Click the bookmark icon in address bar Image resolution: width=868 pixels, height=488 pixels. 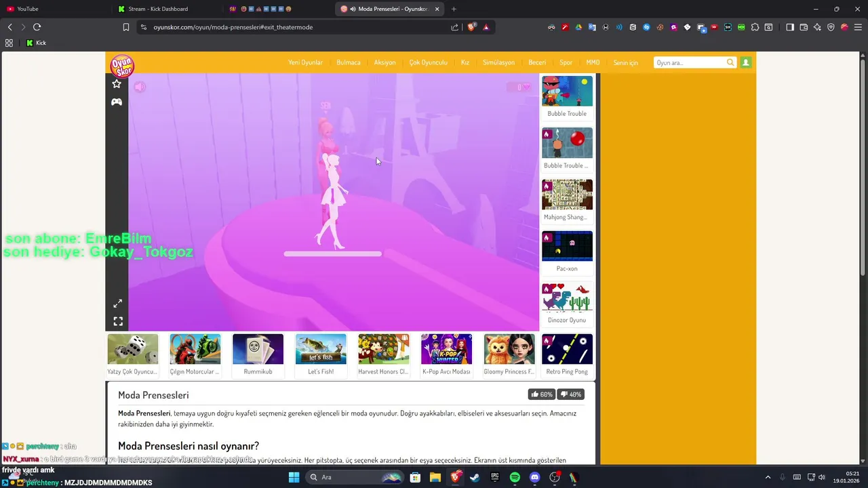click(x=125, y=27)
